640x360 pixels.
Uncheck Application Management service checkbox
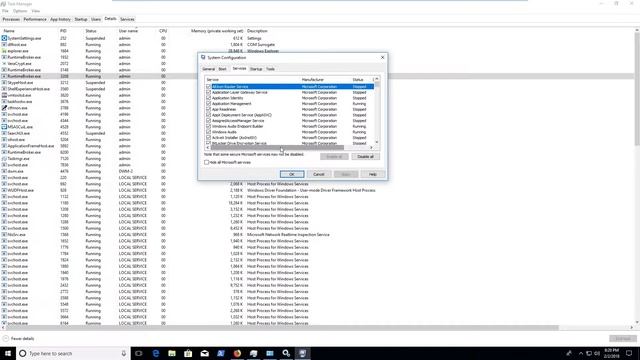[209, 104]
